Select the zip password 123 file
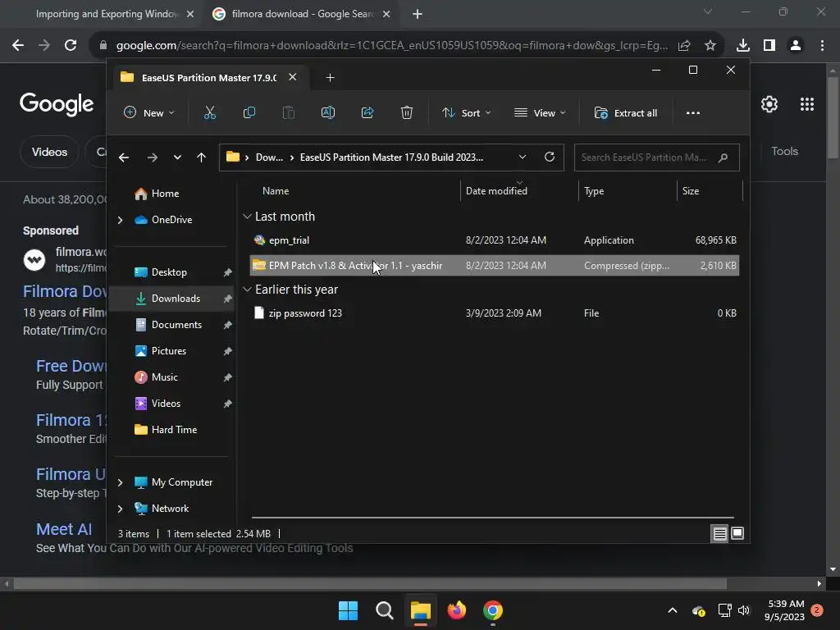Image resolution: width=840 pixels, height=630 pixels. (x=495, y=313)
